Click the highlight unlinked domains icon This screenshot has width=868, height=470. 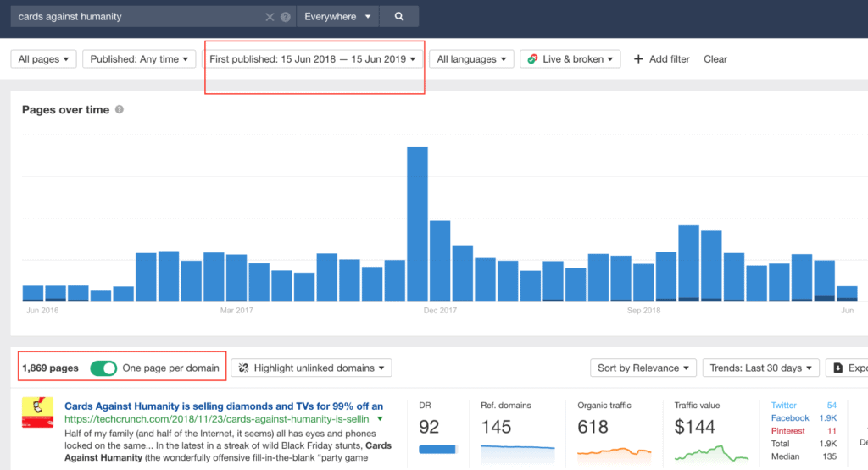point(243,368)
